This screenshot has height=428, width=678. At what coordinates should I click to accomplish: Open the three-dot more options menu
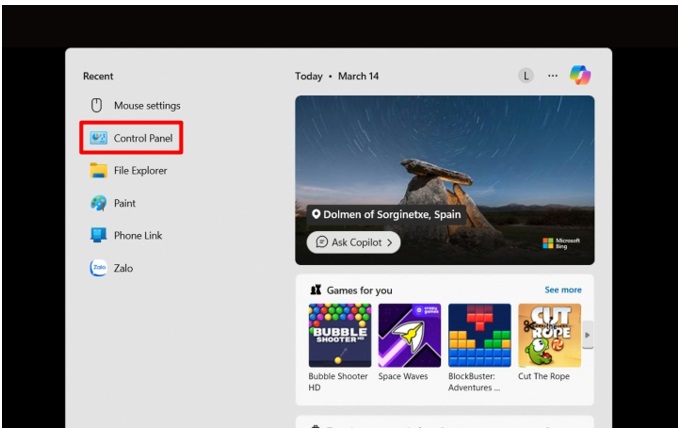(x=552, y=76)
